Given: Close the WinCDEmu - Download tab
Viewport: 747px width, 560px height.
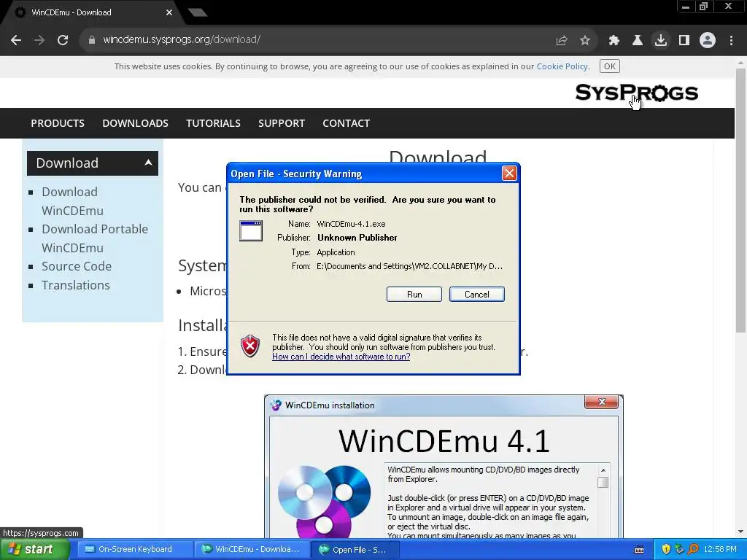Looking at the screenshot, I should 169,12.
